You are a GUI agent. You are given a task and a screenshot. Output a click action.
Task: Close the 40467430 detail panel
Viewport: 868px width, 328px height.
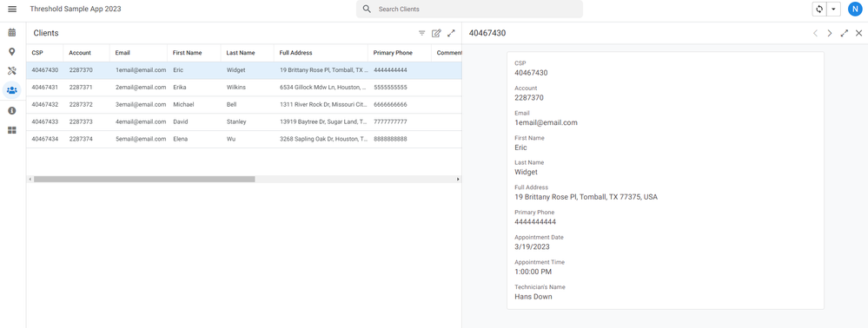pos(858,33)
